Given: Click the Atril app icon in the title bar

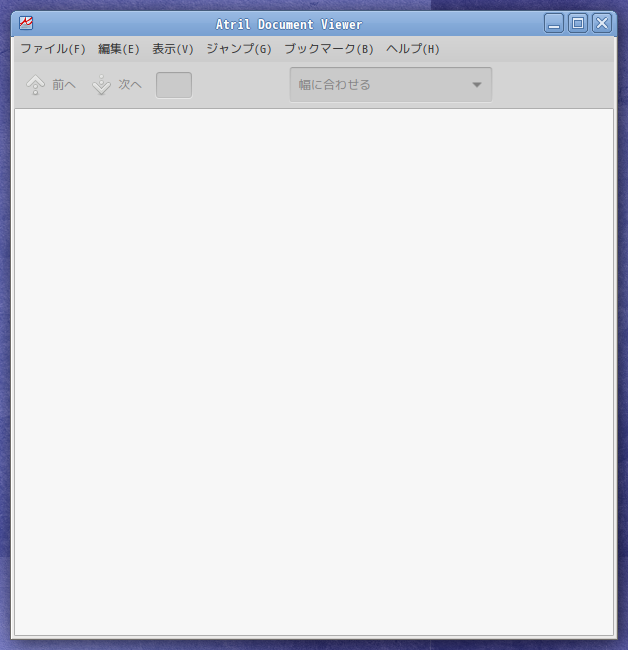Looking at the screenshot, I should tap(26, 23).
